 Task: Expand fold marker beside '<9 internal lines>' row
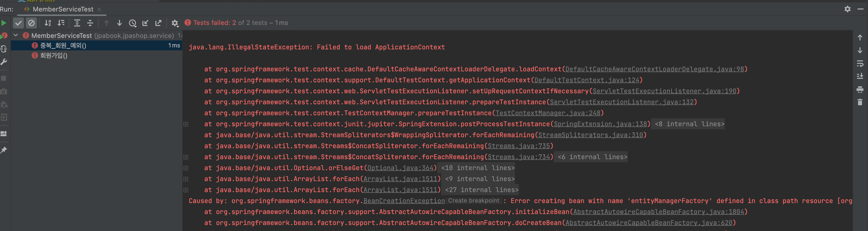[x=186, y=179]
